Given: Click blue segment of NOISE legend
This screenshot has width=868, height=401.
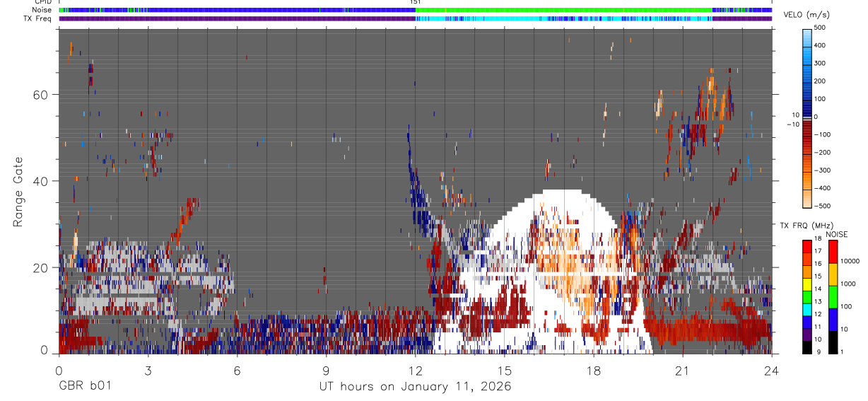Looking at the screenshot, I should pyautogui.click(x=833, y=319).
